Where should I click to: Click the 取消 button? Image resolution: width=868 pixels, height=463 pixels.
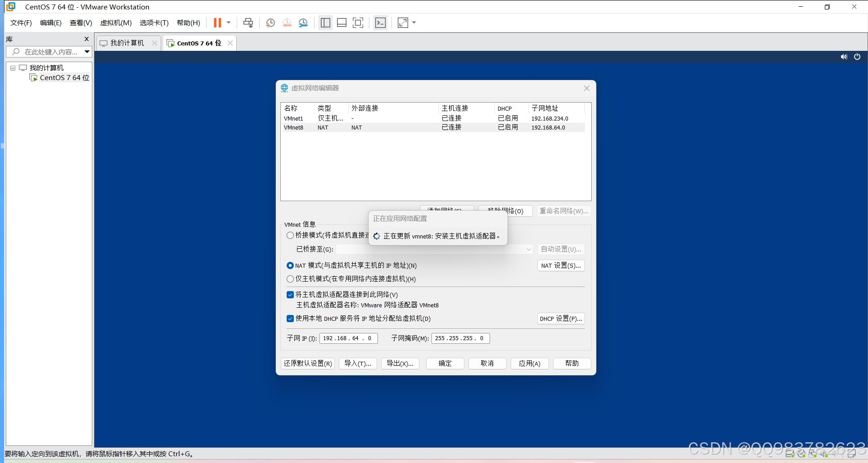[x=487, y=364]
